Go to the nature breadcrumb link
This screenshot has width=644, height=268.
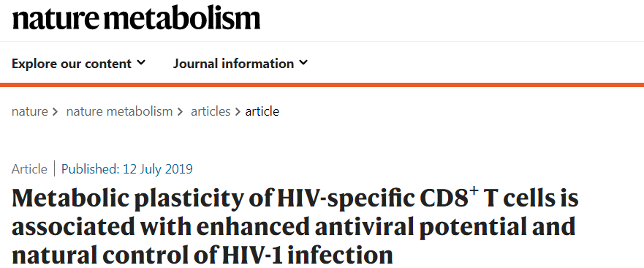pyautogui.click(x=29, y=111)
